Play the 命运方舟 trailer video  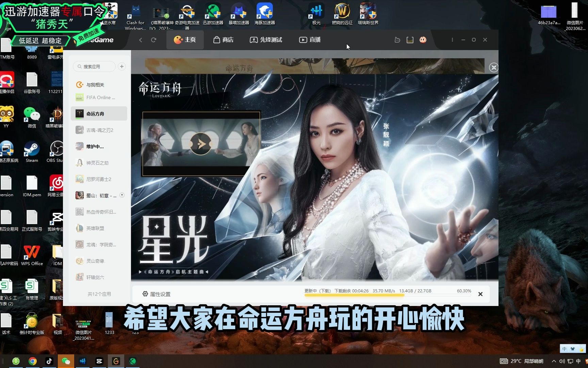click(201, 144)
